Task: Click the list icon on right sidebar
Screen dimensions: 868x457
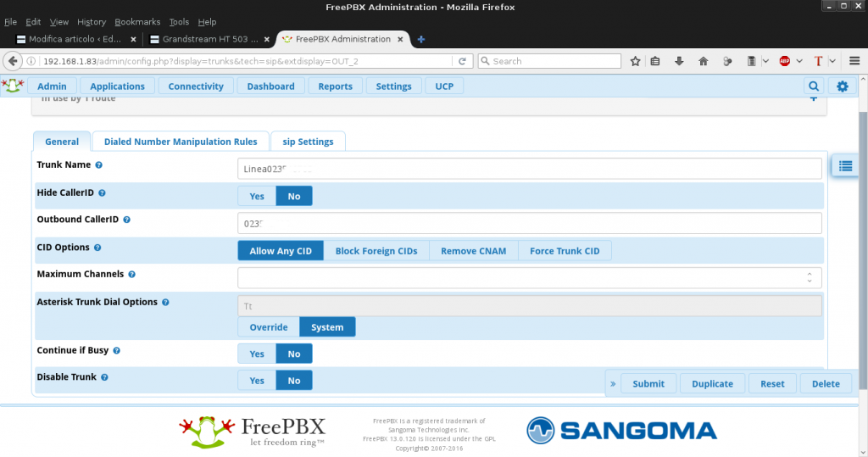Action: pyautogui.click(x=845, y=166)
